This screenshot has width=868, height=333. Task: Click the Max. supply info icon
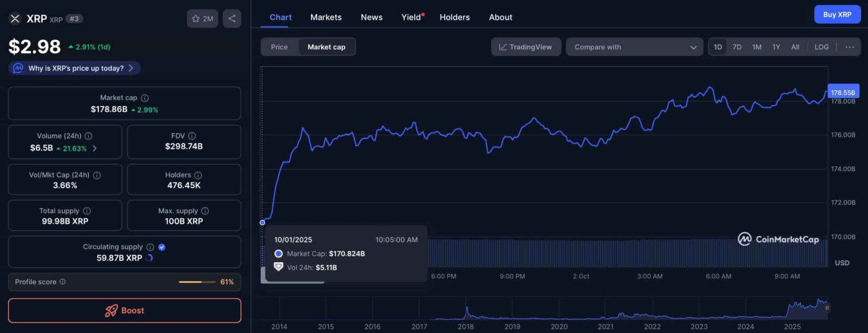(204, 210)
